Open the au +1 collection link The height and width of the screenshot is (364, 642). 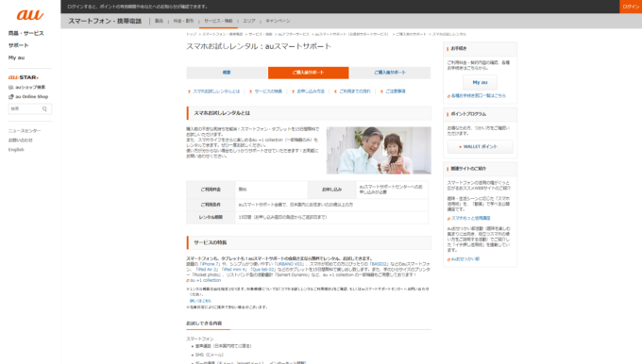click(205, 281)
